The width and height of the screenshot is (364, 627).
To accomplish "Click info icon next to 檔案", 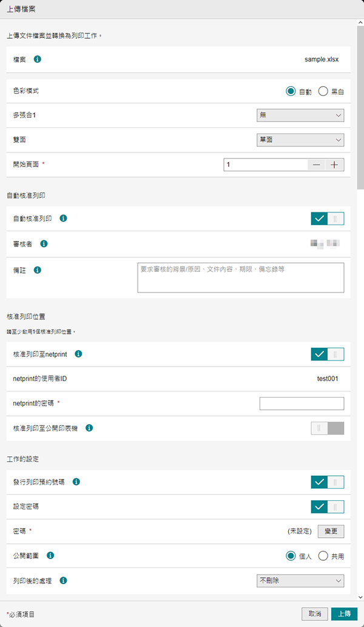I will (38, 59).
